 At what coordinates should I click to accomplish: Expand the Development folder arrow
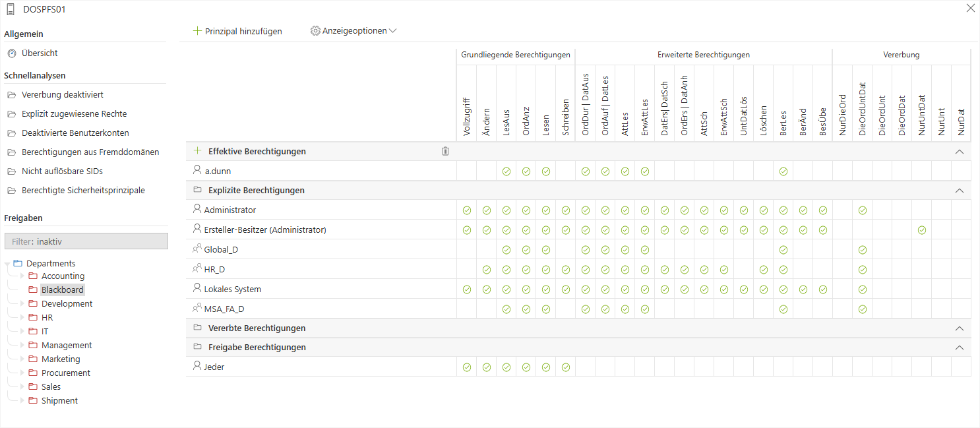(22, 304)
